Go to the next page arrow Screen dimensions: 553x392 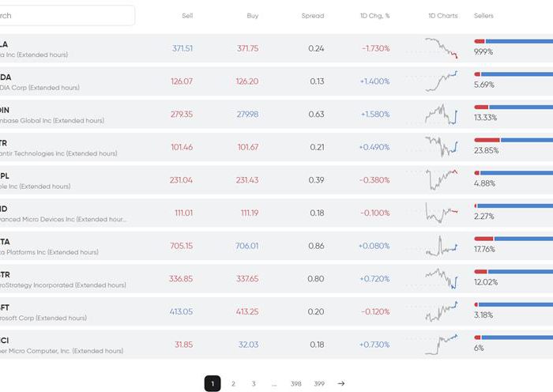(x=340, y=383)
